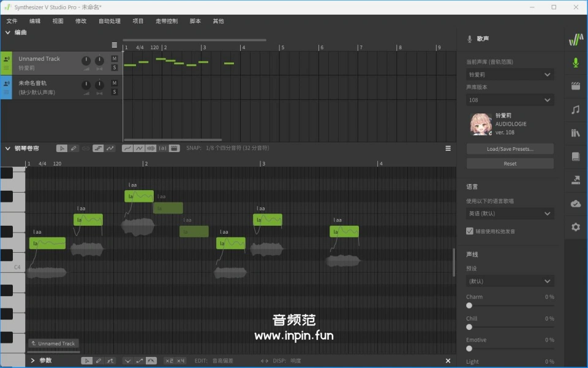This screenshot has width=588, height=368.
Task: Open the language dropdown showing 英语 (默认)
Action: [510, 213]
